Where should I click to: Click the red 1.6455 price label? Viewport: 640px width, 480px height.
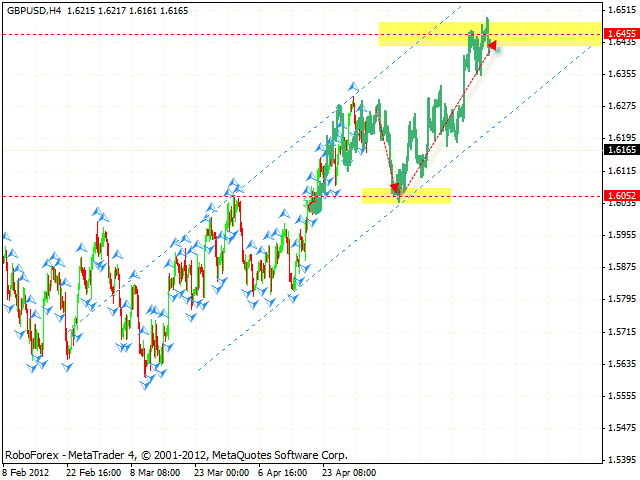621,34
